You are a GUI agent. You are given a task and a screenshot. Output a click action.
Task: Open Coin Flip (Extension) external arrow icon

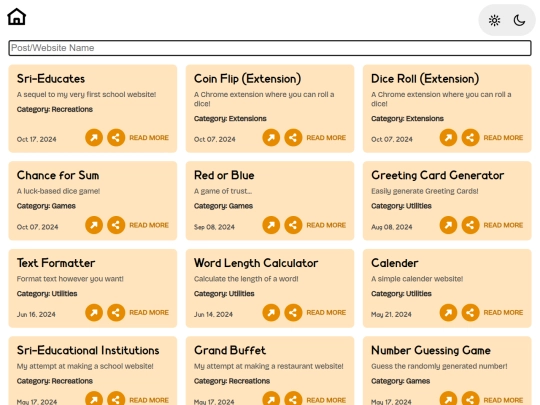point(271,138)
